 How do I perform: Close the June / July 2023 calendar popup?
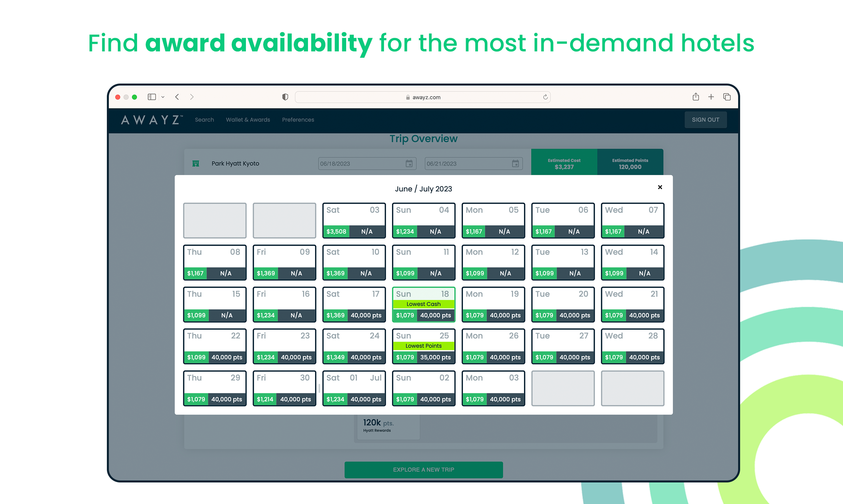pyautogui.click(x=660, y=187)
